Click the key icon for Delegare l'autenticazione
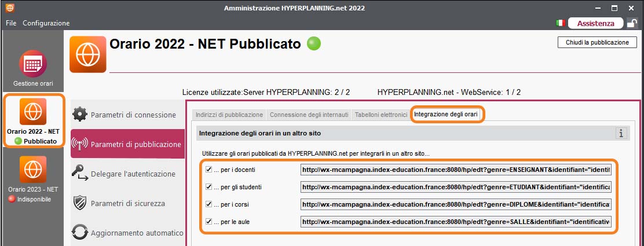The width and height of the screenshot is (644, 246). [80, 174]
